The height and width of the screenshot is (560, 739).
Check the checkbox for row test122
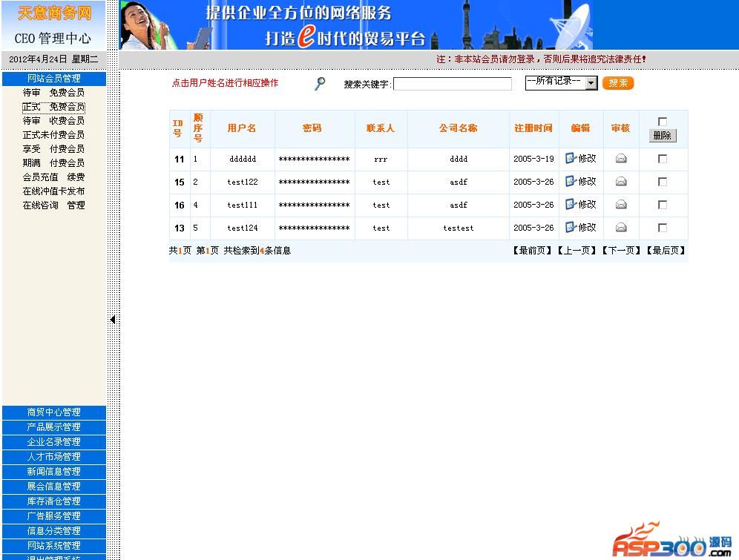(x=662, y=182)
